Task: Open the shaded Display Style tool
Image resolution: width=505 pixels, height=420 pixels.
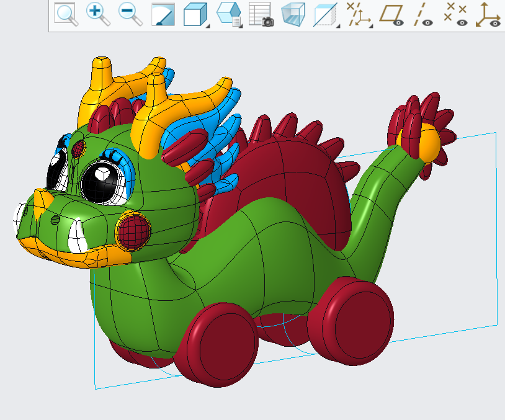Action: pos(192,14)
